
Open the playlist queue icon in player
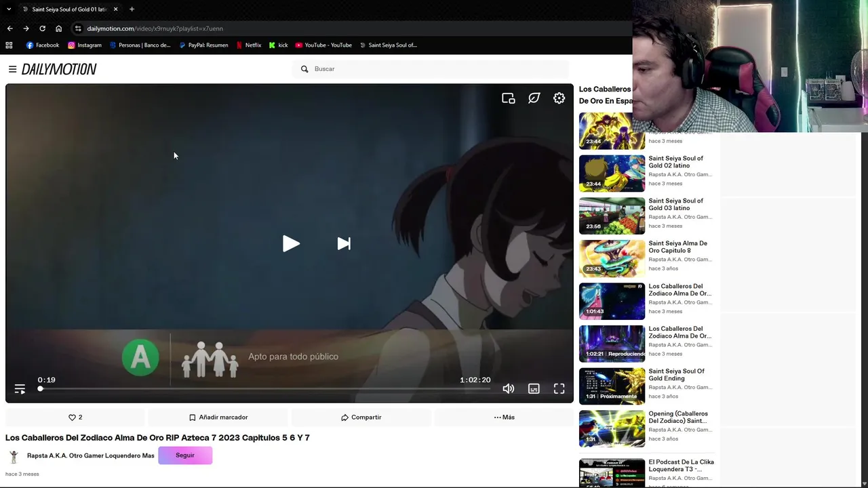point(20,389)
